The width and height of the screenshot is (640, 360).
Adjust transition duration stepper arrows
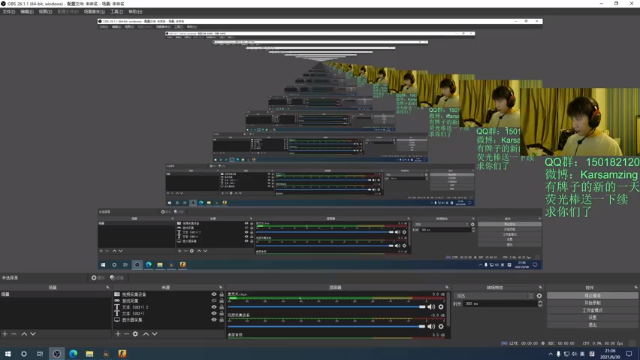[540, 304]
